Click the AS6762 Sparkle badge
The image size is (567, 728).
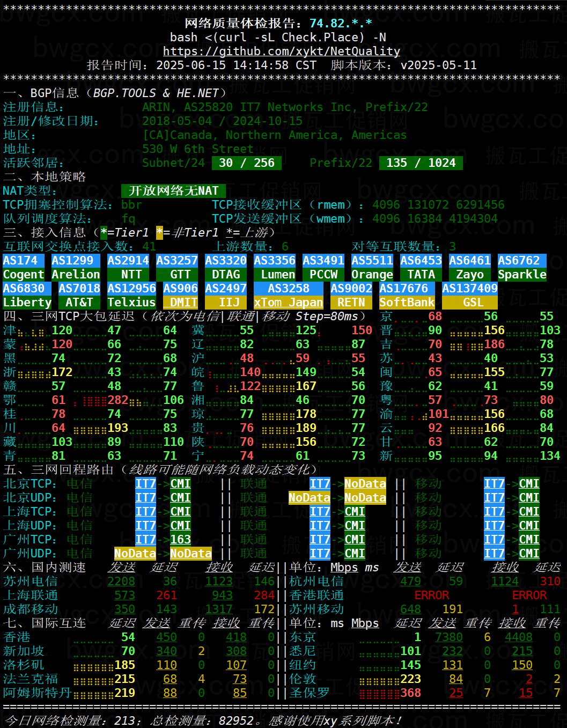[522, 268]
